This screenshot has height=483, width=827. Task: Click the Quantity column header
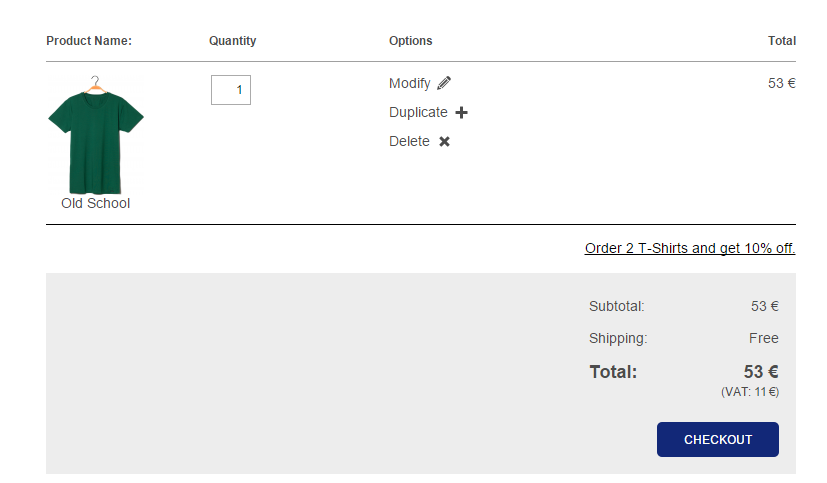pyautogui.click(x=233, y=41)
